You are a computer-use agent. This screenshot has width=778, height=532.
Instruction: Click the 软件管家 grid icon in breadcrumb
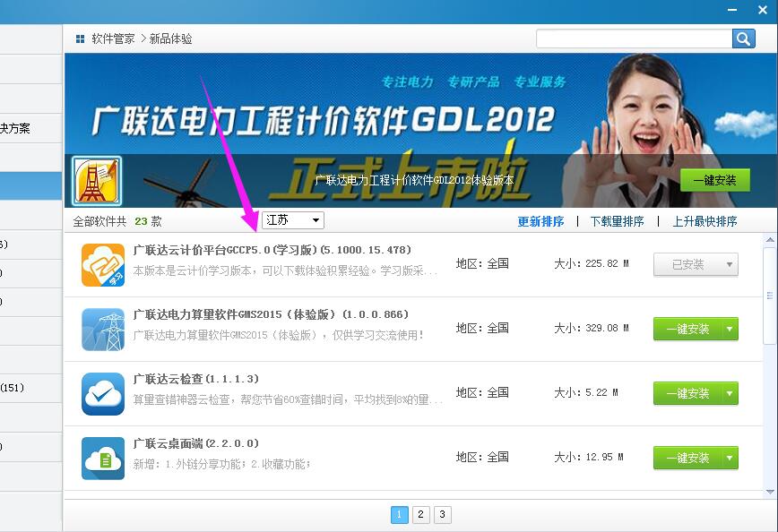coord(80,39)
